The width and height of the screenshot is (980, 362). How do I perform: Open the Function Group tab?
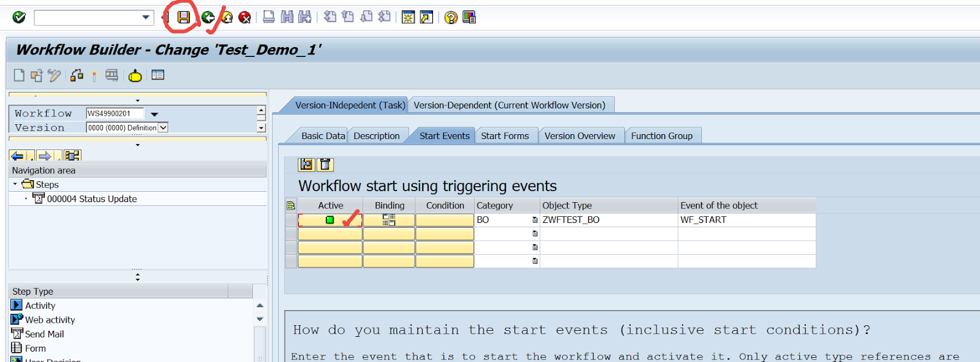661,136
